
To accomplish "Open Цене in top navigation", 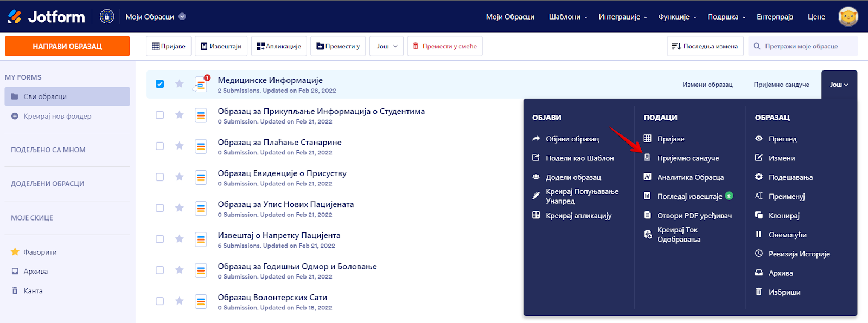I will tap(816, 17).
